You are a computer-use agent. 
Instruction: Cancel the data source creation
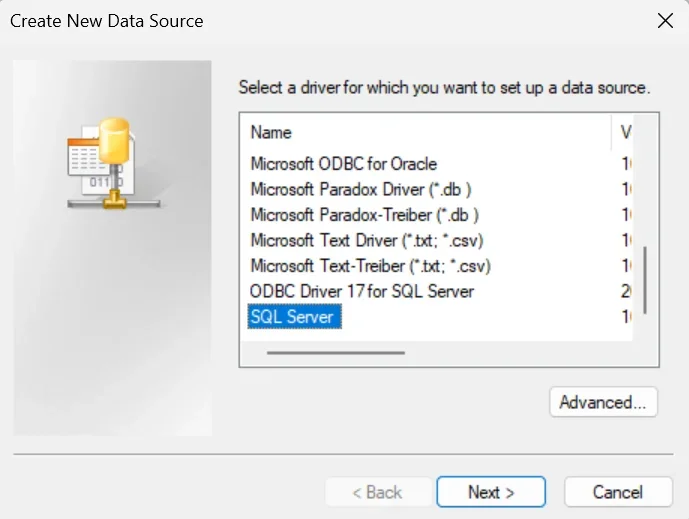pos(618,492)
